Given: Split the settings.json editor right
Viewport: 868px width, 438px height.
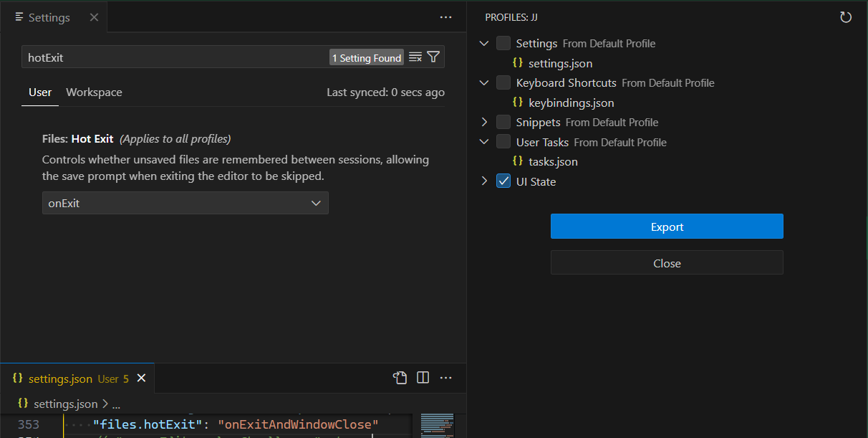Looking at the screenshot, I should pyautogui.click(x=423, y=378).
